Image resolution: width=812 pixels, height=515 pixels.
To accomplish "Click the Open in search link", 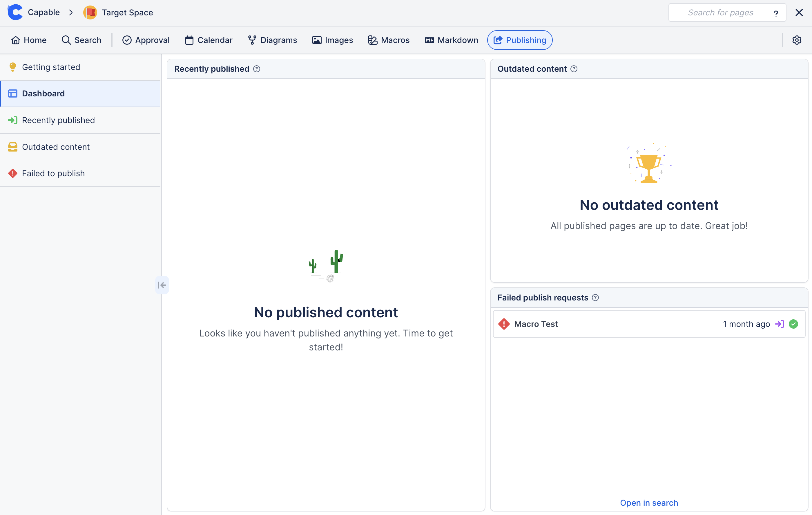I will pos(649,503).
